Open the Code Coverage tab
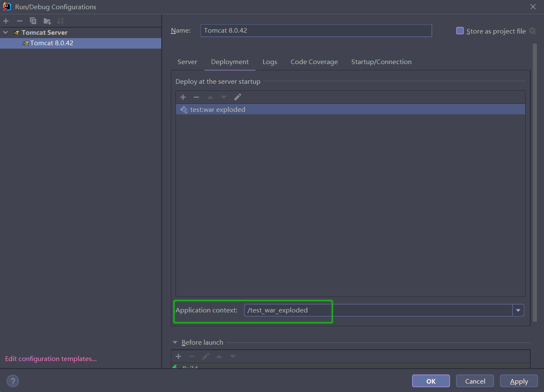The height and width of the screenshot is (392, 544). [314, 62]
